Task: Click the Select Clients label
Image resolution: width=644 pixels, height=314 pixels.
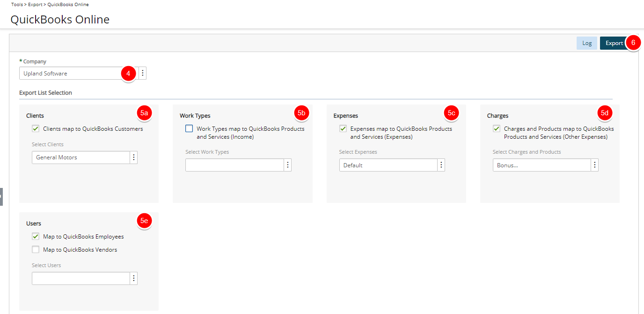Action: tap(48, 144)
